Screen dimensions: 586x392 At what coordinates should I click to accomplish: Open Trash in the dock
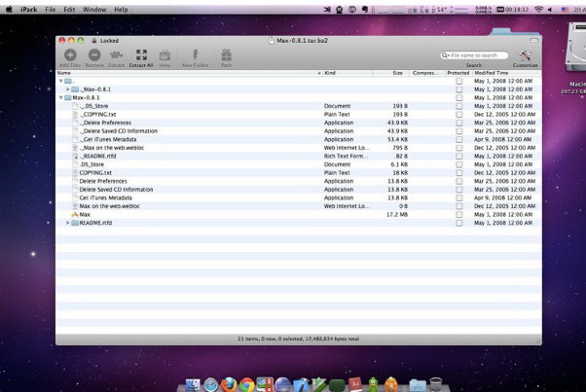436,384
